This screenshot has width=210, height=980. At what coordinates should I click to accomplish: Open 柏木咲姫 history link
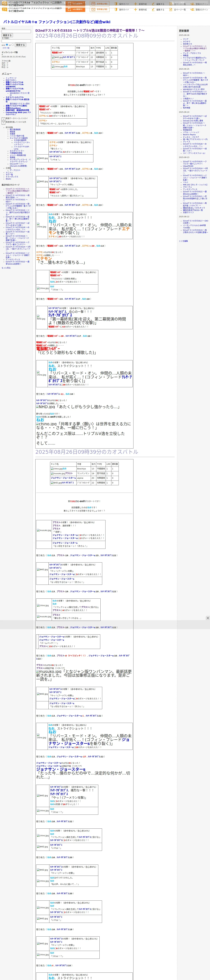pos(187,108)
